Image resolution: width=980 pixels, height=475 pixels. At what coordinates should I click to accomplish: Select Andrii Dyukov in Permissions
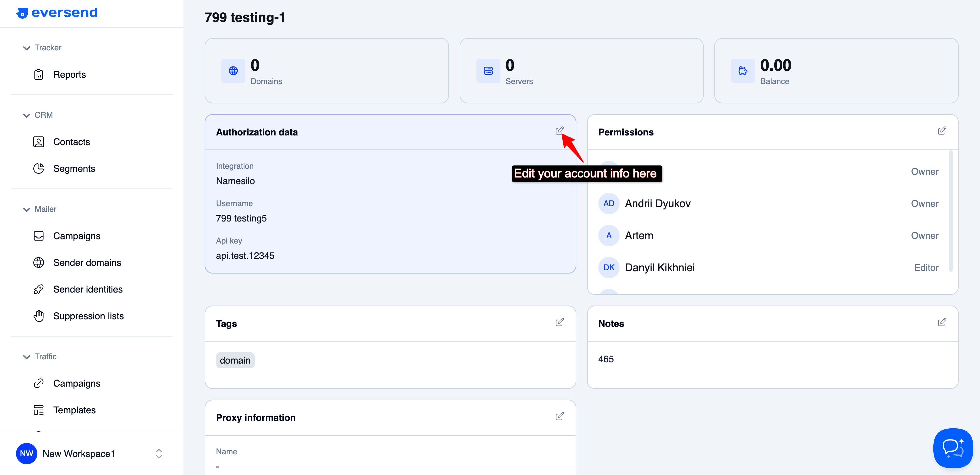pyautogui.click(x=658, y=203)
